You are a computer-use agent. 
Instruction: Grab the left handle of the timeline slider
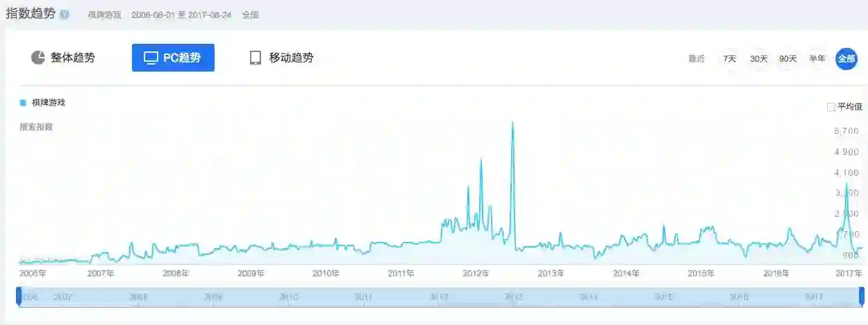pyautogui.click(x=19, y=296)
